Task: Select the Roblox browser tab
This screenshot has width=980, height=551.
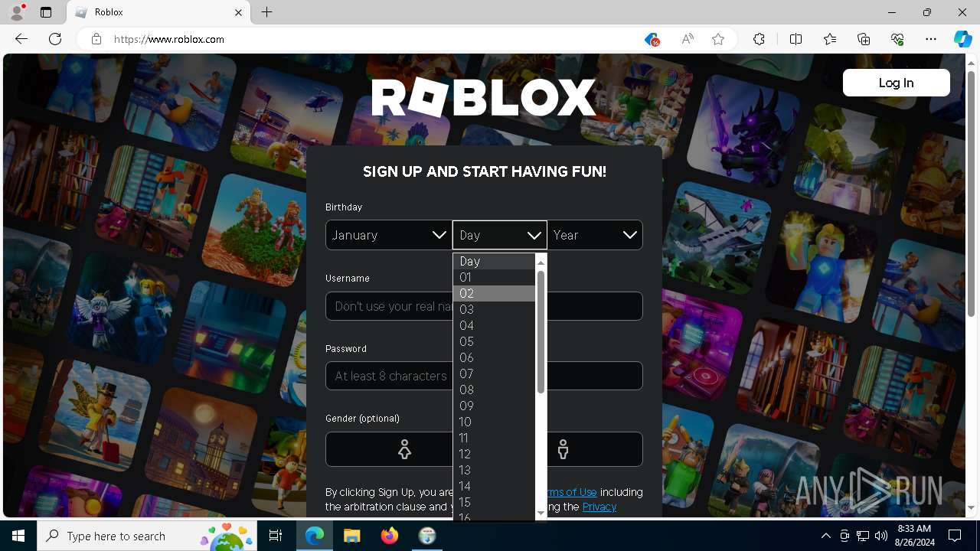Action: [x=158, y=12]
